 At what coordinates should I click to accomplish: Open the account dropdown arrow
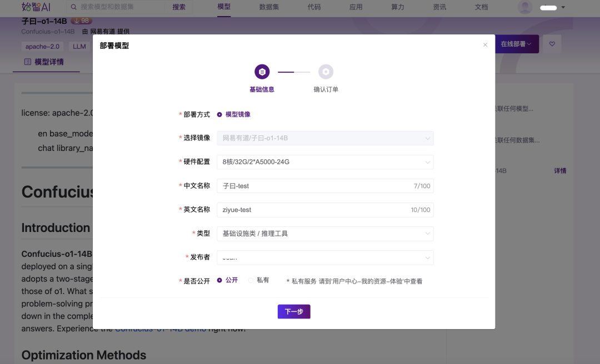[x=563, y=7]
